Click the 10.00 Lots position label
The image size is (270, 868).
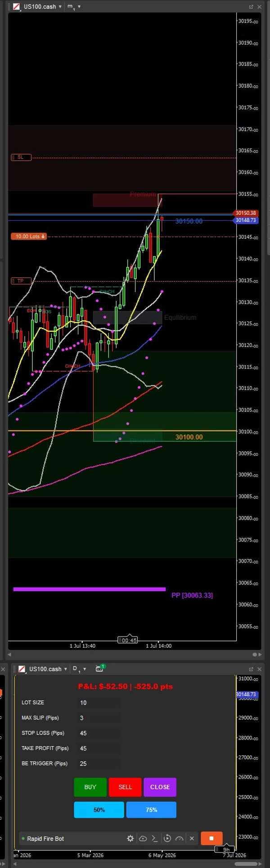pyautogui.click(x=29, y=236)
